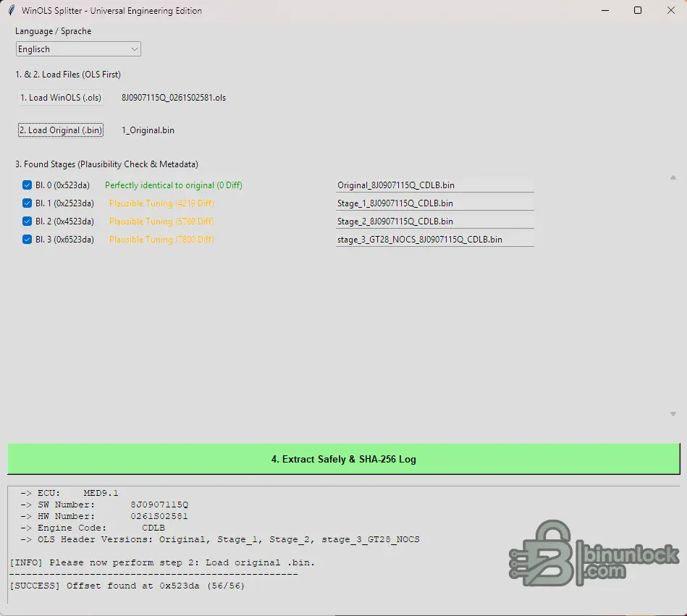Screen dimensions: 687x616
Task: Click the 'Engine Code: CDLB' log line
Action: (93, 528)
